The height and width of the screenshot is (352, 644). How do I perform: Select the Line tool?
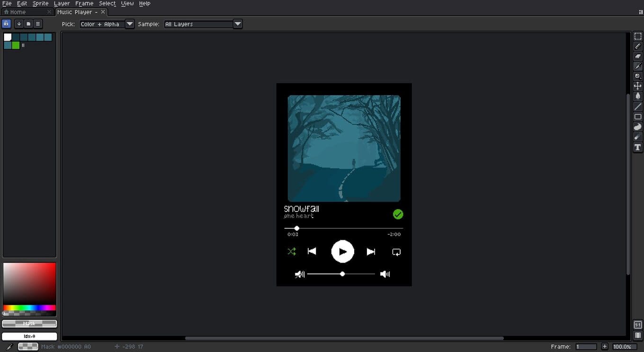[x=638, y=106]
